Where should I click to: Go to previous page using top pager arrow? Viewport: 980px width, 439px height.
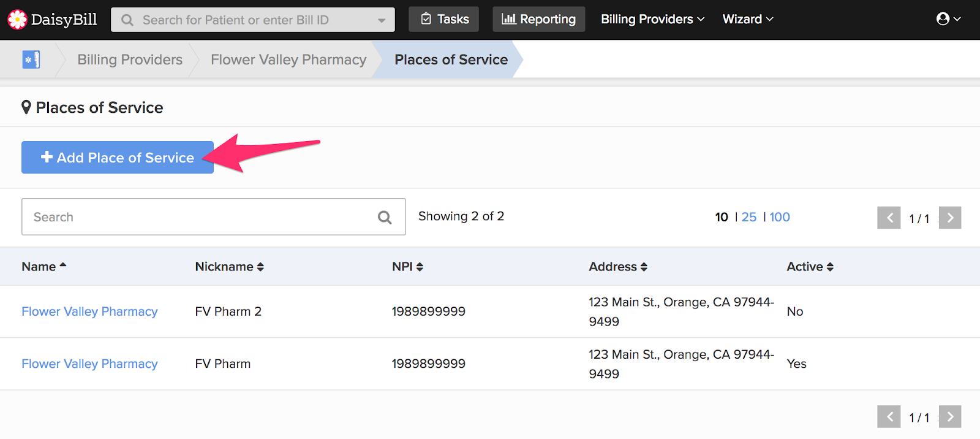889,218
